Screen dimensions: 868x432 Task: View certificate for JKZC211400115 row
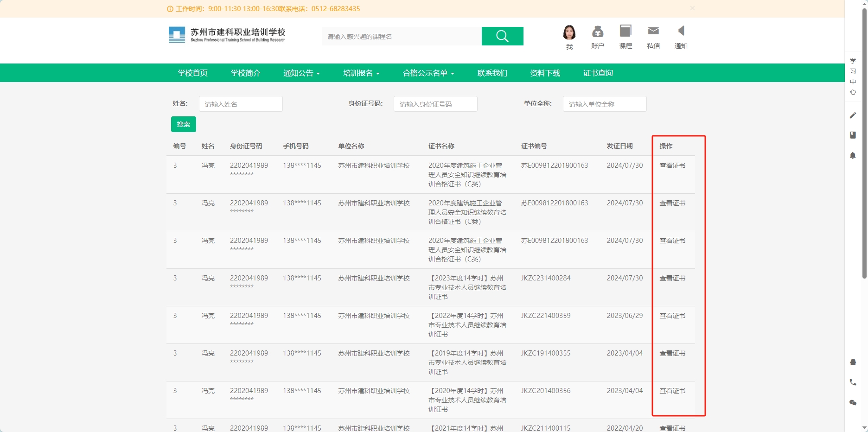tap(672, 428)
